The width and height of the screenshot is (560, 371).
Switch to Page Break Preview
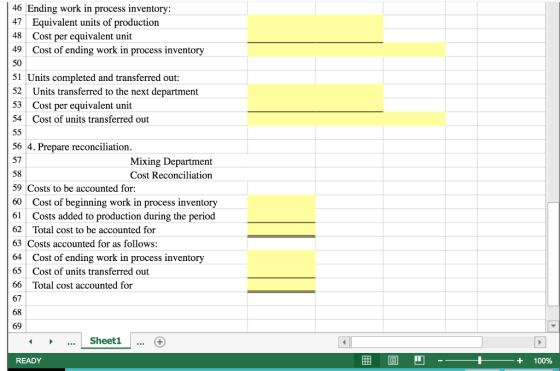coord(419,360)
